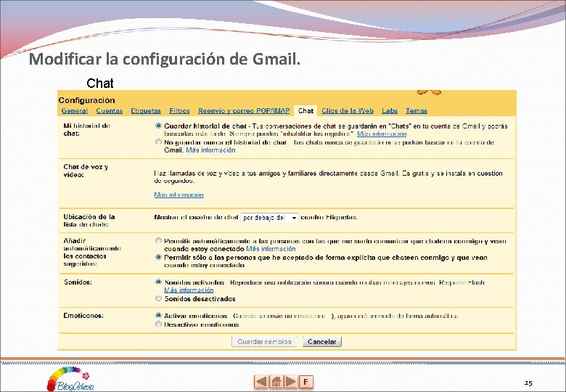Go to previous slide arrow button
The width and height of the screenshot is (566, 392).
click(261, 382)
